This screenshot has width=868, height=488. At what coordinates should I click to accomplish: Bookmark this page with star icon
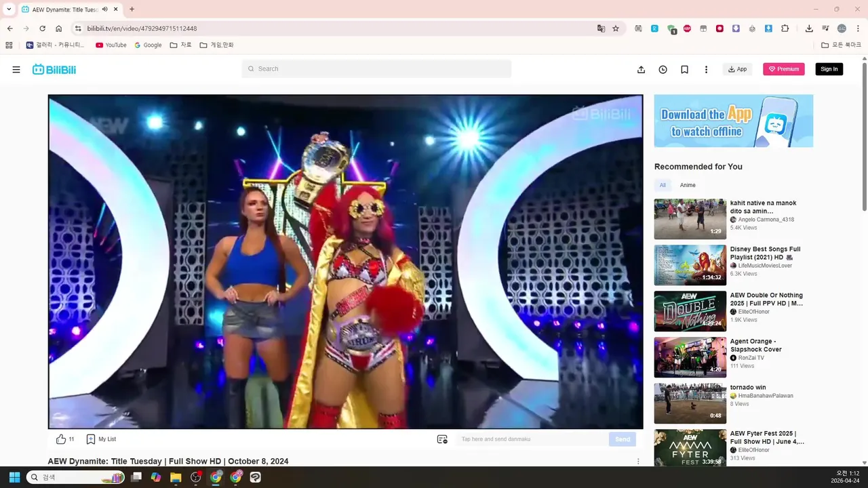pyautogui.click(x=616, y=28)
